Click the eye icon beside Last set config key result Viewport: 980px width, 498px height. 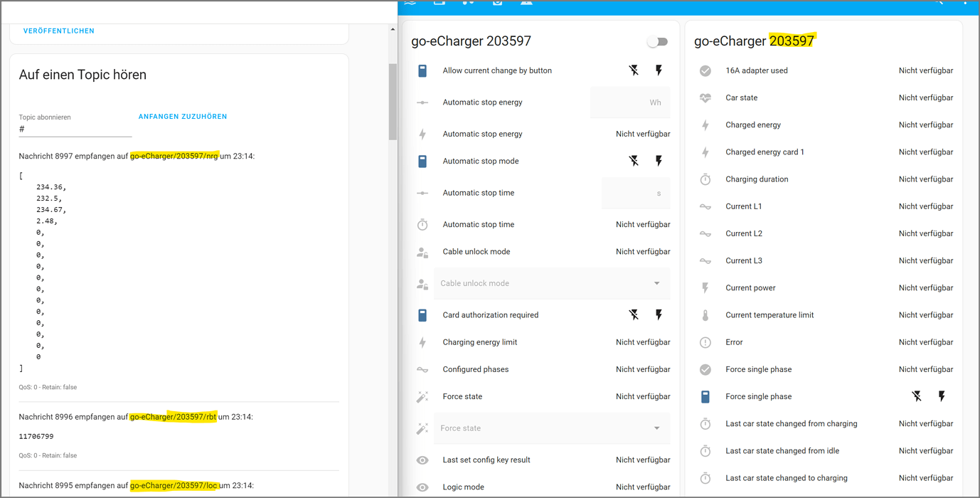pos(422,460)
